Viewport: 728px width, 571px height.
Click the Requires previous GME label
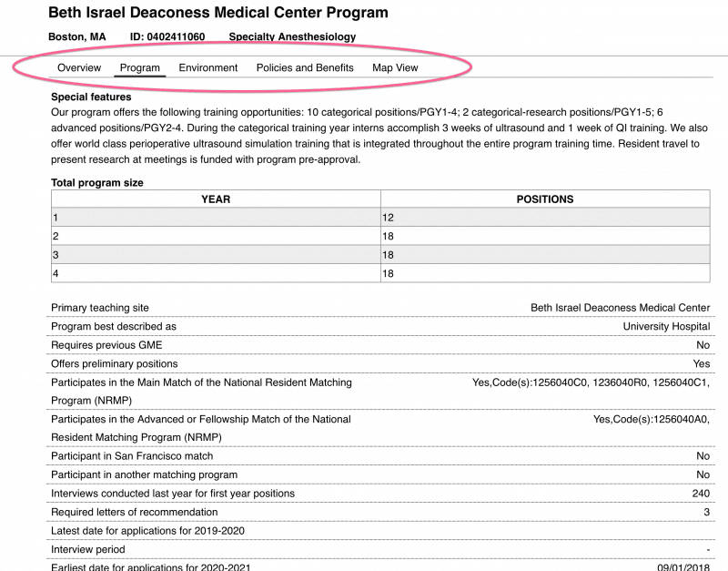(x=106, y=345)
